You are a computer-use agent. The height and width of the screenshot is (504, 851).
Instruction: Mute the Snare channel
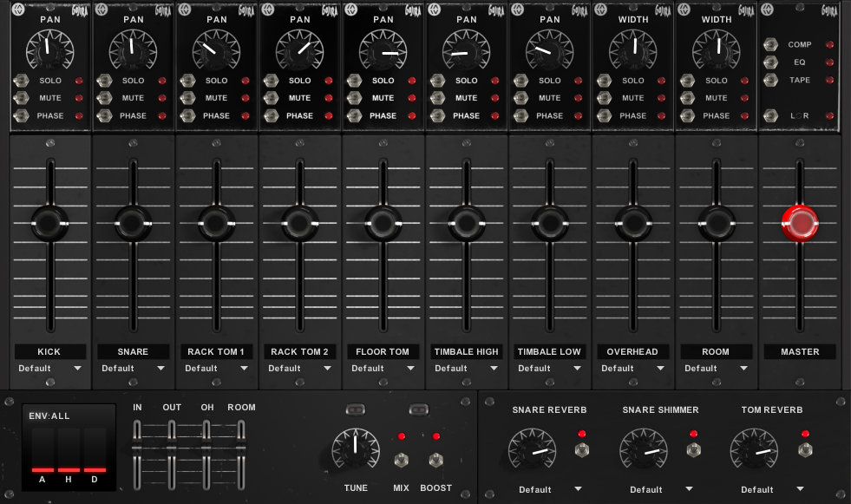(x=103, y=98)
